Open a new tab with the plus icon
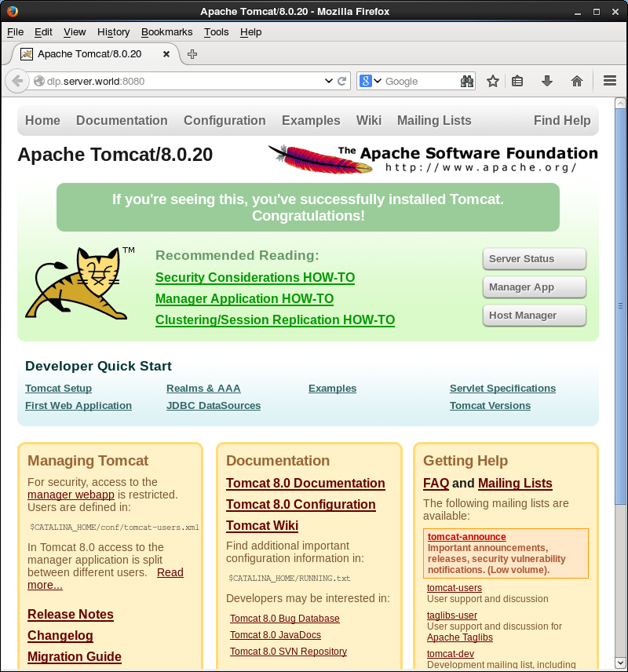 pyautogui.click(x=192, y=54)
